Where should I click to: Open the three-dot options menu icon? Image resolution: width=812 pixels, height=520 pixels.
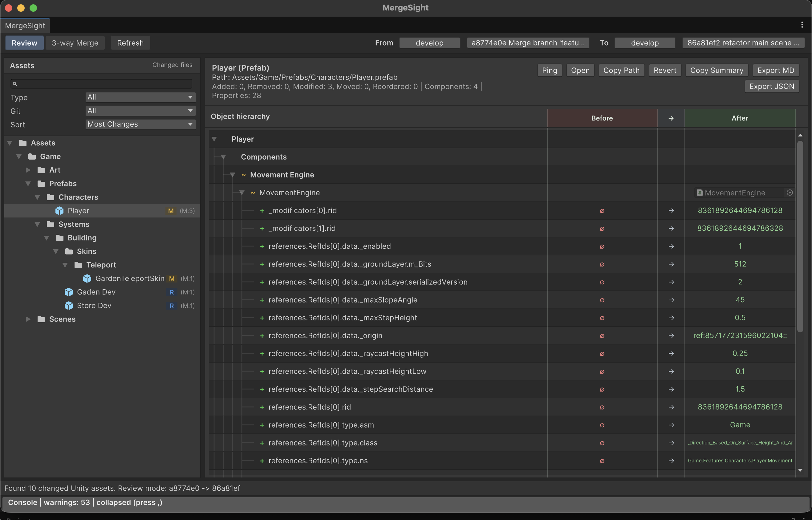tap(802, 25)
